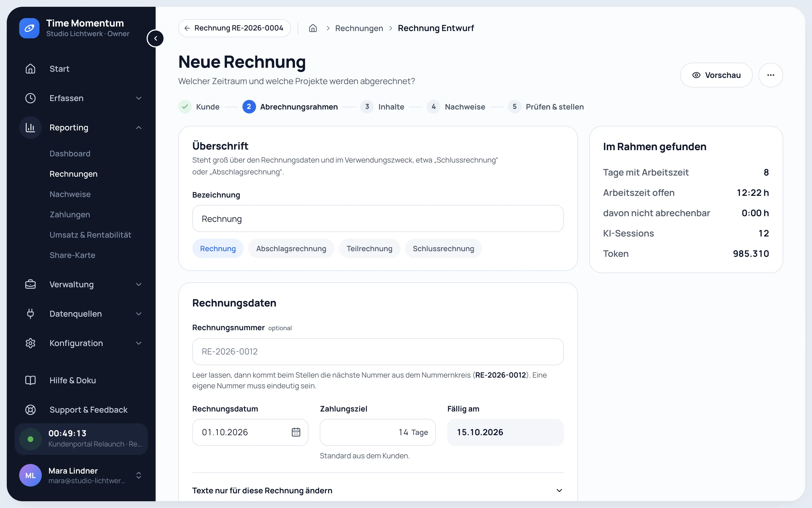Open Support & Feedback lifebuoy icon

pos(30,410)
